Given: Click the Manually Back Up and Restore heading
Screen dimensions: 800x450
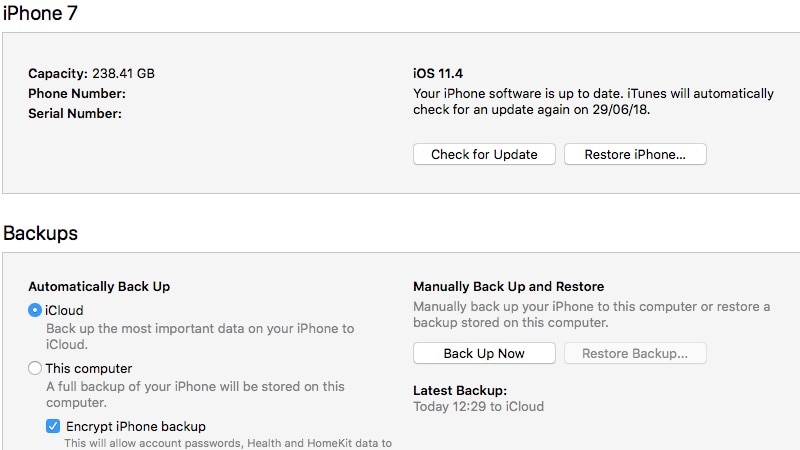Looking at the screenshot, I should coord(509,286).
